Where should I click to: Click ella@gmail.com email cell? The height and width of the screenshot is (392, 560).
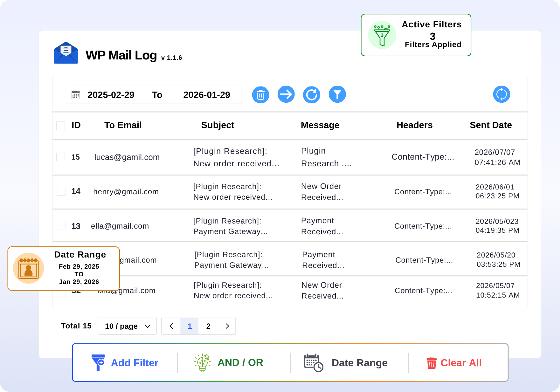(120, 226)
